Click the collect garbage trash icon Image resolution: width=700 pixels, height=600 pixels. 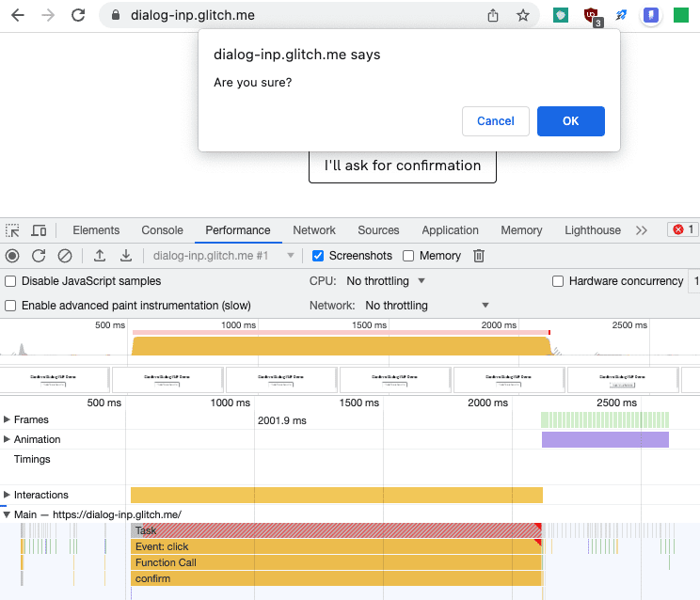pos(479,256)
